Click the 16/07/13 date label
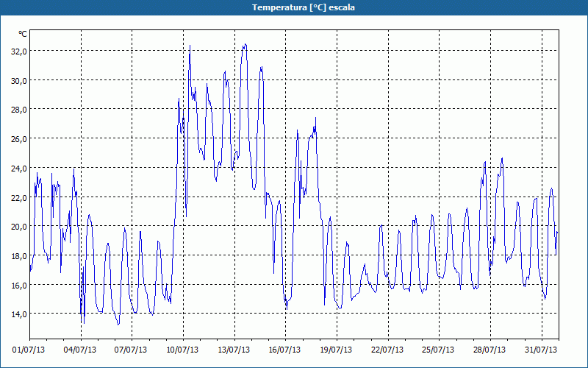This screenshot has height=368, width=588. click(284, 350)
